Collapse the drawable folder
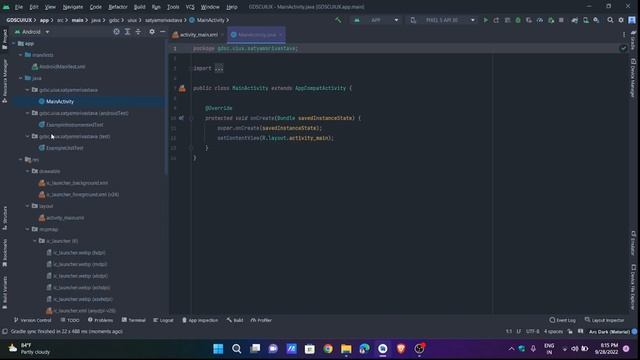640x360 pixels. point(28,171)
